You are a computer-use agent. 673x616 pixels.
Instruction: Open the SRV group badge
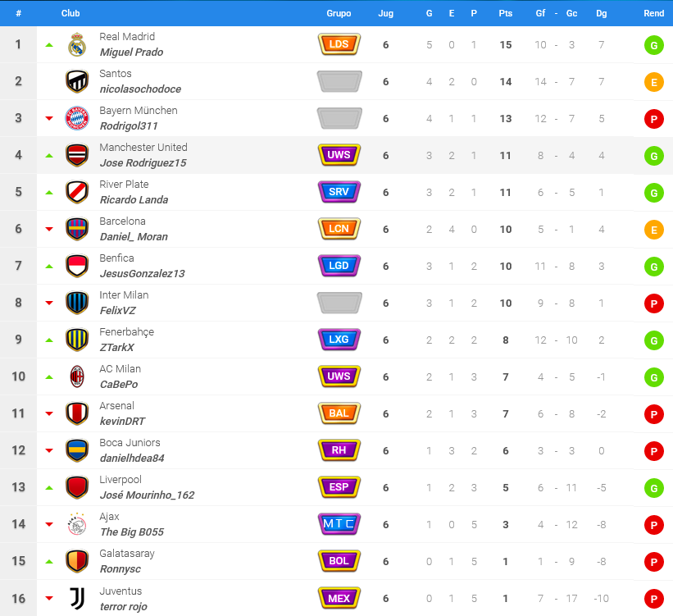[339, 192]
